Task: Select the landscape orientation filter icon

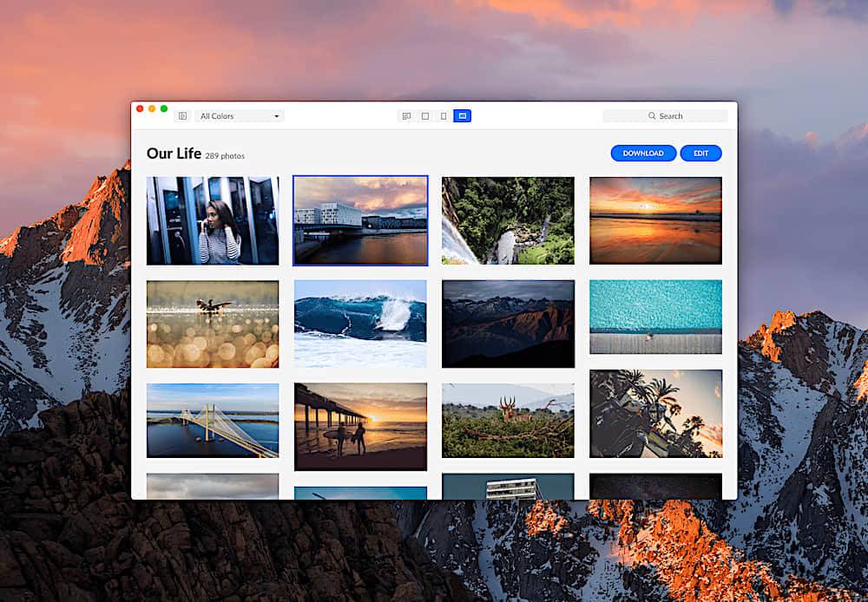Action: click(x=463, y=116)
